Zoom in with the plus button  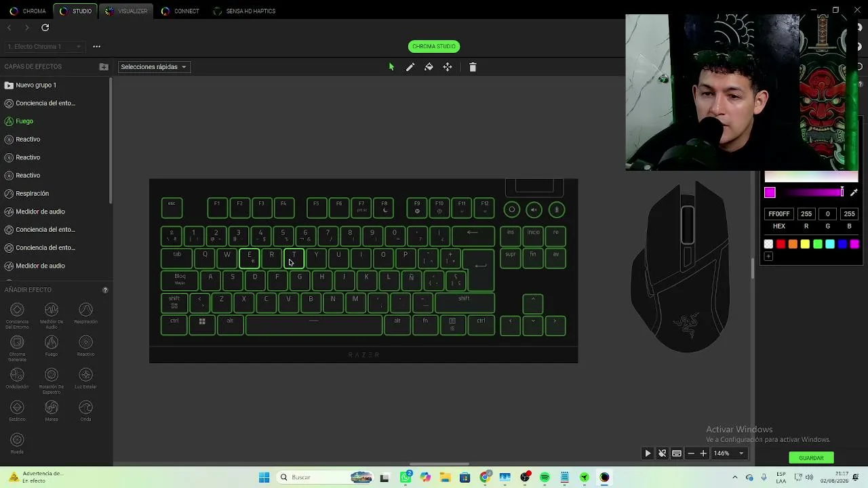pyautogui.click(x=703, y=453)
